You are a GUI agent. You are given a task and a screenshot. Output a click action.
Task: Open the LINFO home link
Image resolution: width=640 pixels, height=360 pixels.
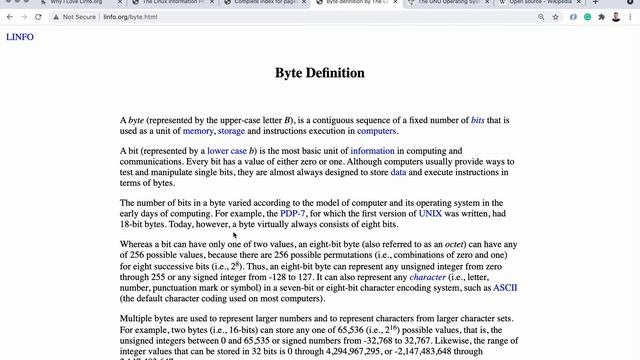coord(20,37)
